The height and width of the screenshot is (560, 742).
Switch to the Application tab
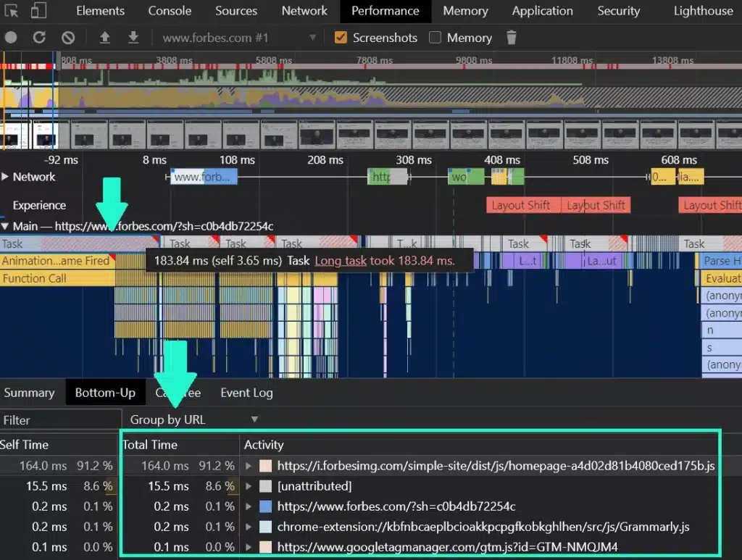coord(542,11)
